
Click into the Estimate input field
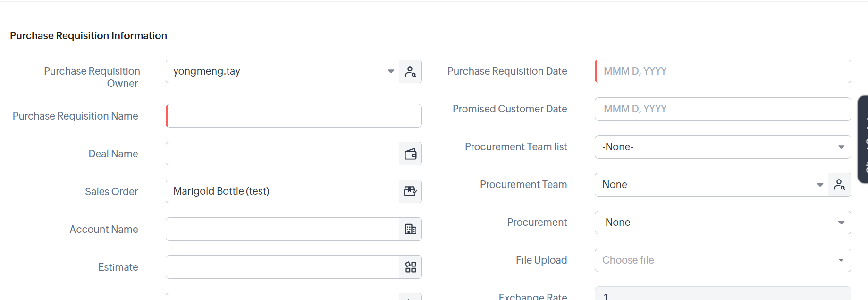coord(282,267)
